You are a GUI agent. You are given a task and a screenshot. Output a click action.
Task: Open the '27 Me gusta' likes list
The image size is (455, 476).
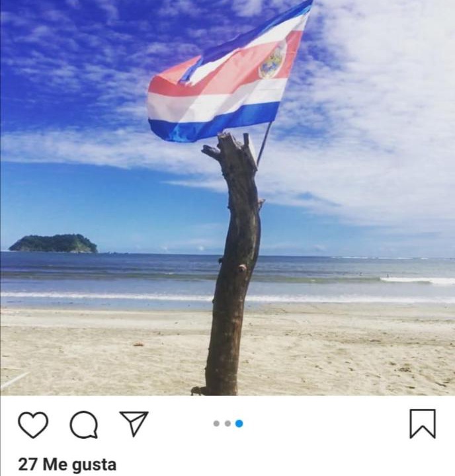click(x=67, y=465)
